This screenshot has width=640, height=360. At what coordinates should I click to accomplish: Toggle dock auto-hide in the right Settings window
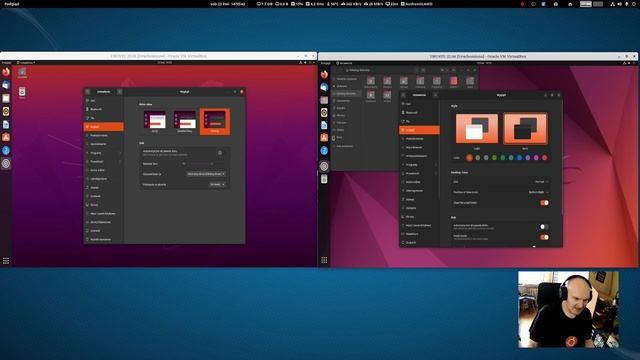tap(544, 227)
